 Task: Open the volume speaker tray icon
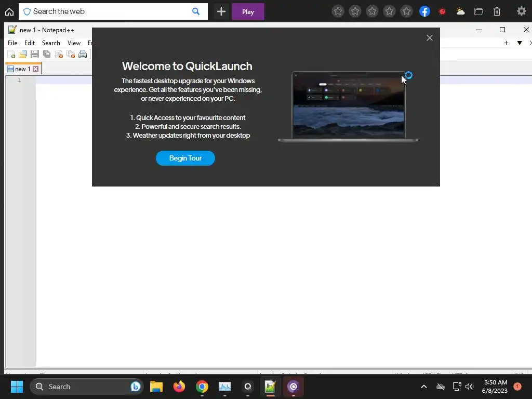click(x=469, y=387)
